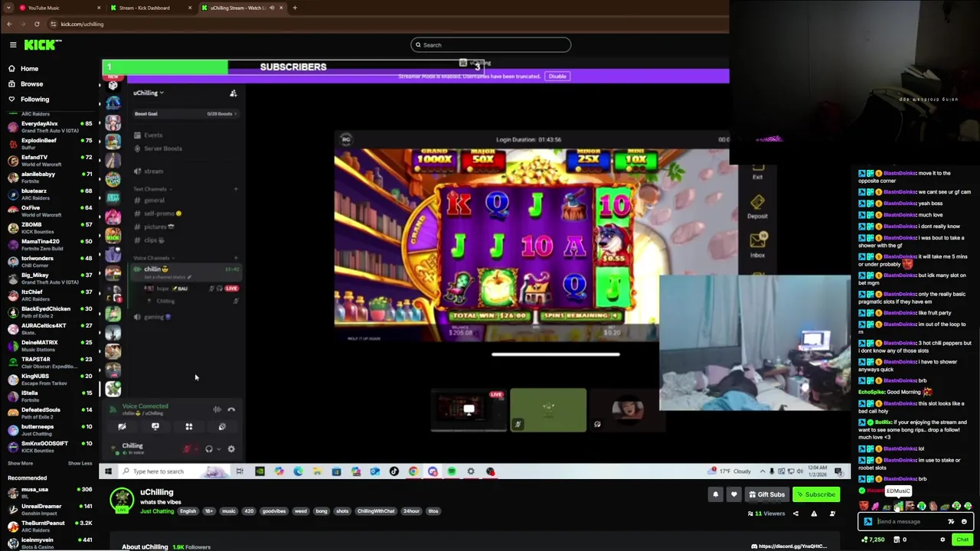Reload the page in browser
Screen dimensions: 980x551
click(x=36, y=24)
